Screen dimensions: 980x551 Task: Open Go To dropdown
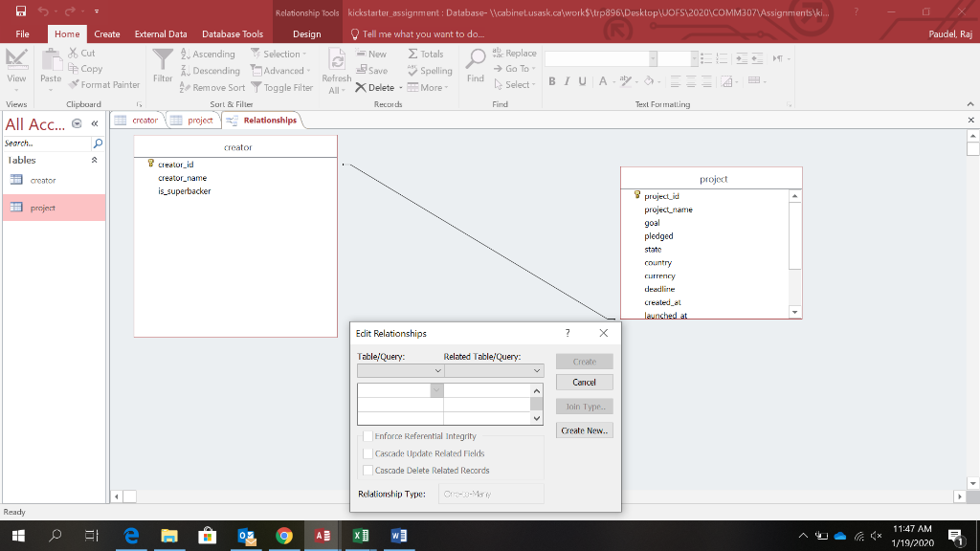click(515, 69)
